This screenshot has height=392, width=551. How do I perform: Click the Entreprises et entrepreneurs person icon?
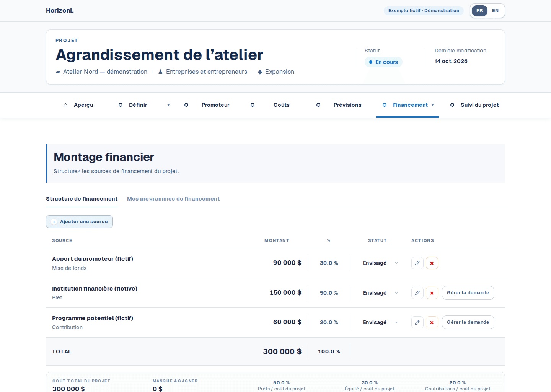tap(160, 72)
